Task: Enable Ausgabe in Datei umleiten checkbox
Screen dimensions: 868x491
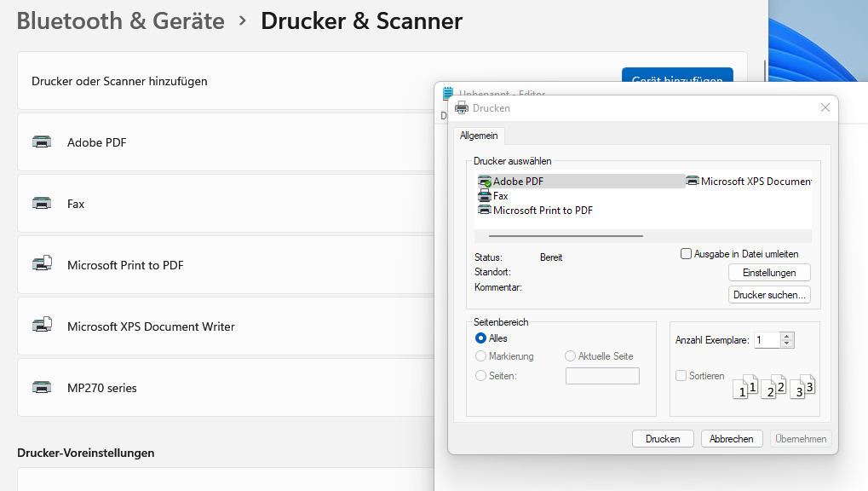Action: pyautogui.click(x=686, y=254)
